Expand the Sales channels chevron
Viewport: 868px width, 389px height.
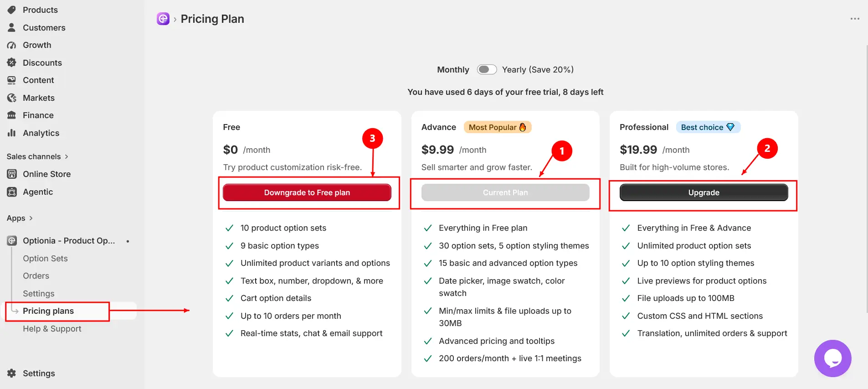click(x=67, y=156)
